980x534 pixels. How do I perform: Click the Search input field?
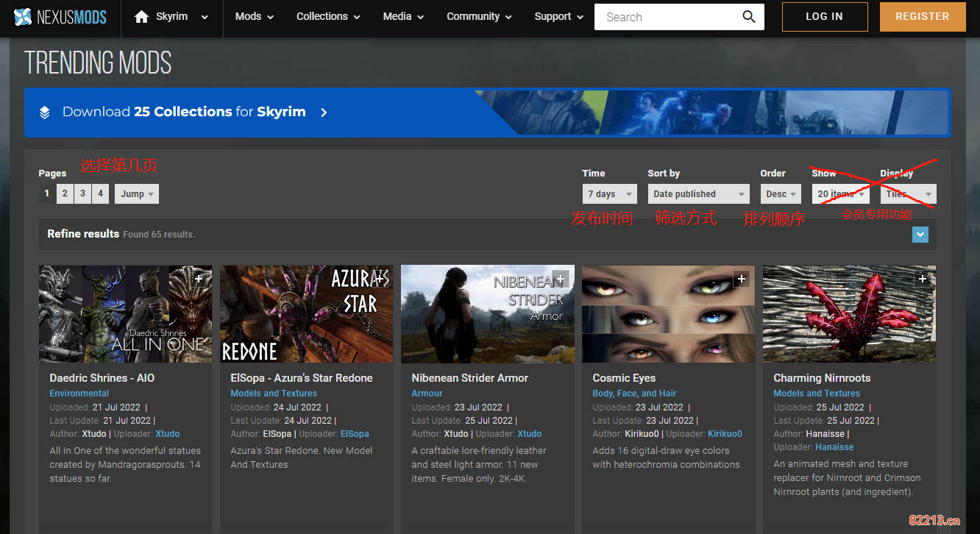tap(666, 17)
